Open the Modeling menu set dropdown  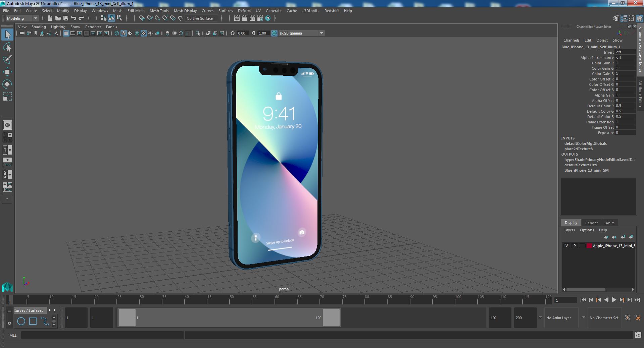[22, 18]
